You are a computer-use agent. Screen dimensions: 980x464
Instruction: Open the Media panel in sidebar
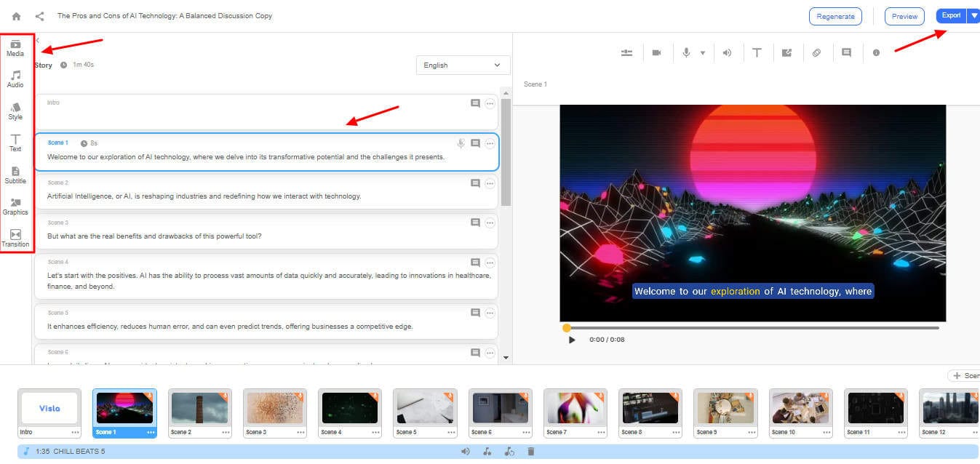(15, 48)
